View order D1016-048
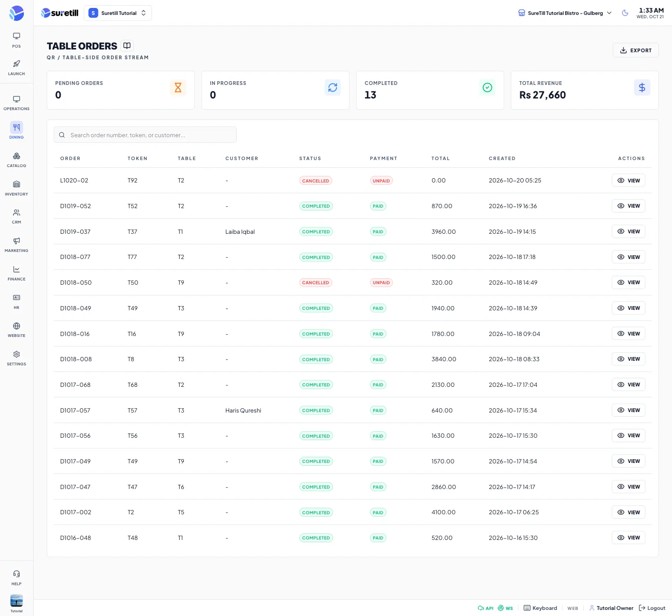The height and width of the screenshot is (616, 672). [x=628, y=538]
